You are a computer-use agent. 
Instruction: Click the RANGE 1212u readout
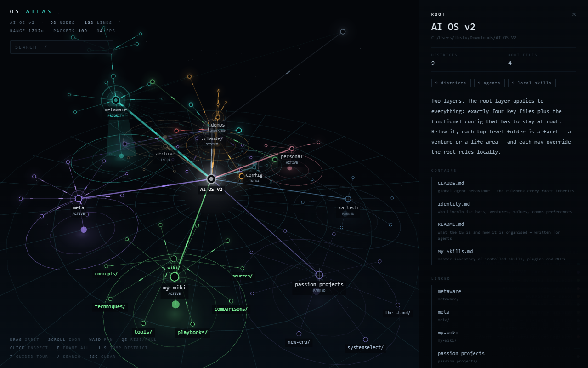tap(27, 31)
